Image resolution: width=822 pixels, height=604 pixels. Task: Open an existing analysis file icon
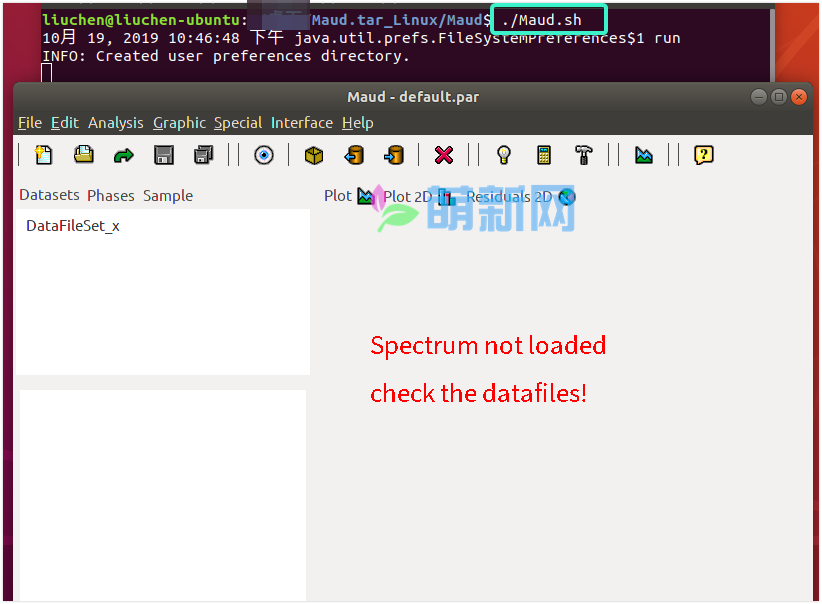[84, 155]
